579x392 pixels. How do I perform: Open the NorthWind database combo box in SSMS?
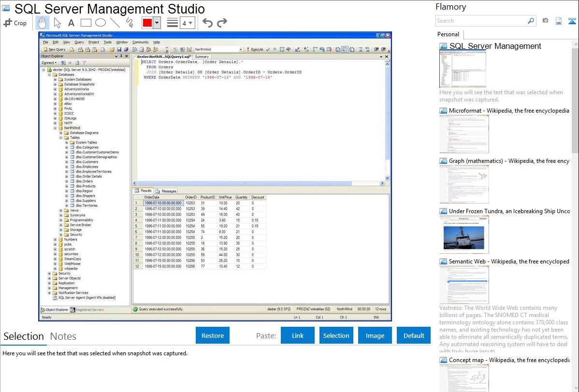pos(218,49)
